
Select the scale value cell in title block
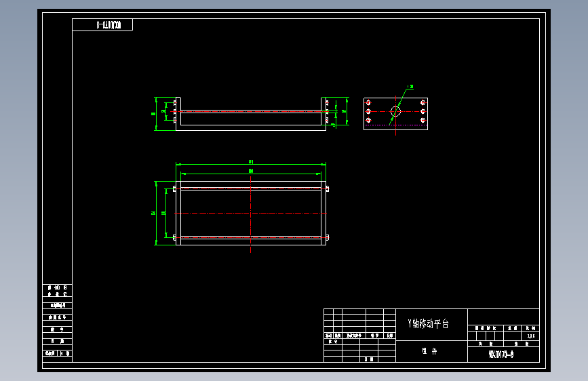[530, 336]
